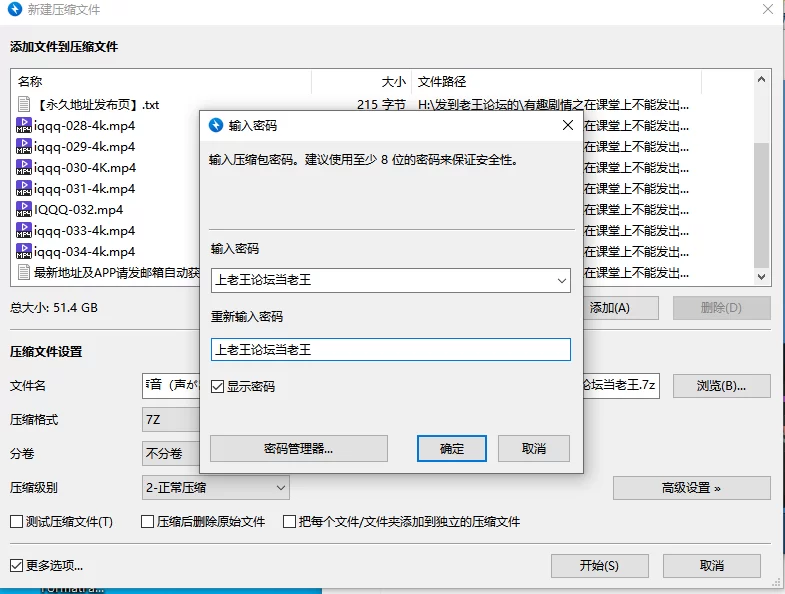The height and width of the screenshot is (594, 785).
Task: Select file name iqqq-028-4k.mp4
Action: coord(85,126)
